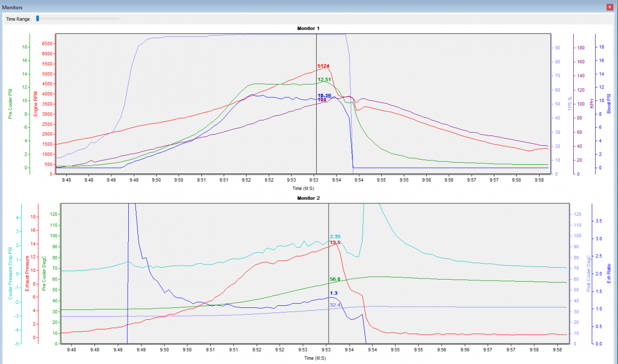Select the TPS % axis label
This screenshot has height=364, width=618.
570,103
